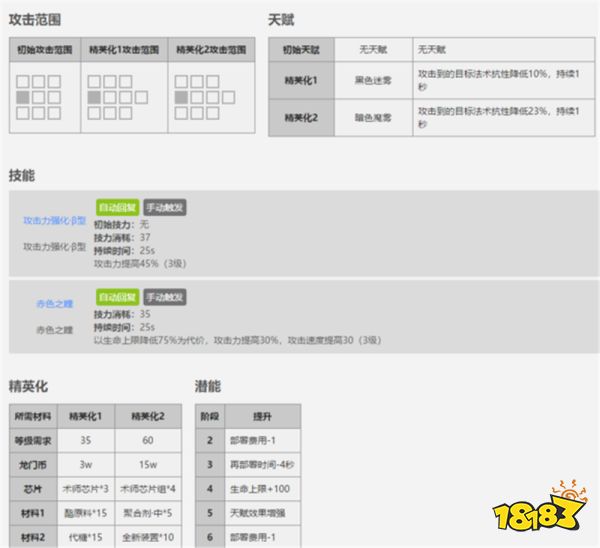
Task: Select the 生命上限+100 potential row
Action: [266, 490]
